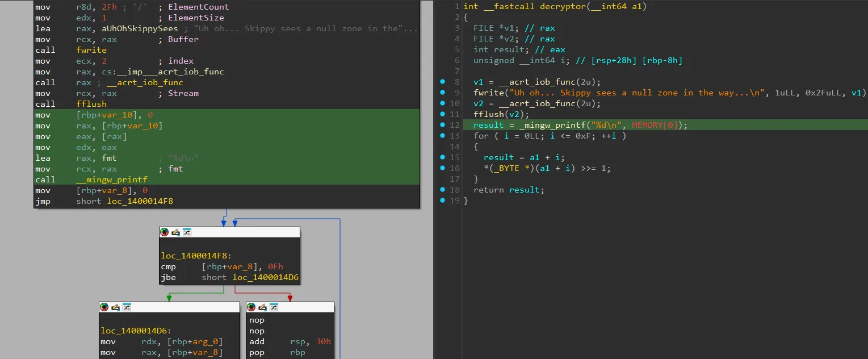
Task: Click pencil edit icon on loc_1400014D6 block
Action: tap(115, 307)
